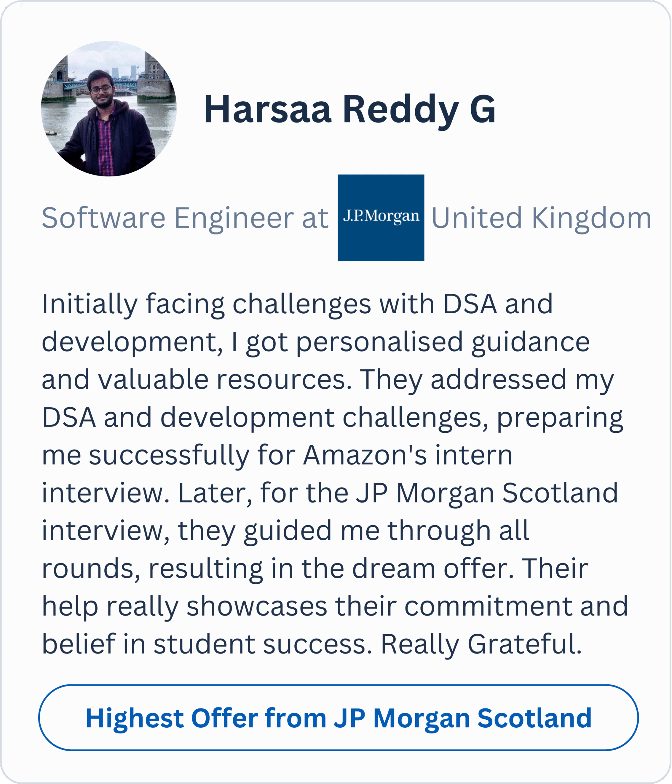The image size is (672, 784).
Task: Click the testimonial's first word Initially
Action: (x=89, y=304)
